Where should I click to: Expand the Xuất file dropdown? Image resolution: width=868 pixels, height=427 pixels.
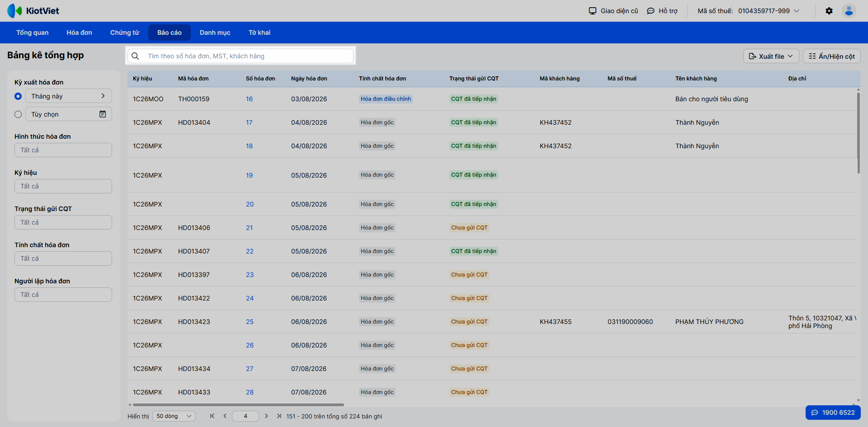click(771, 56)
